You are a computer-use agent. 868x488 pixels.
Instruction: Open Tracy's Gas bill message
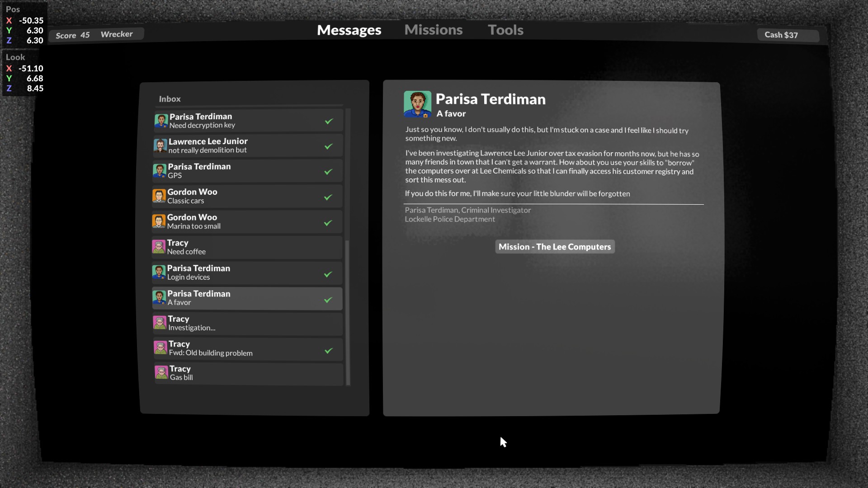(x=248, y=373)
